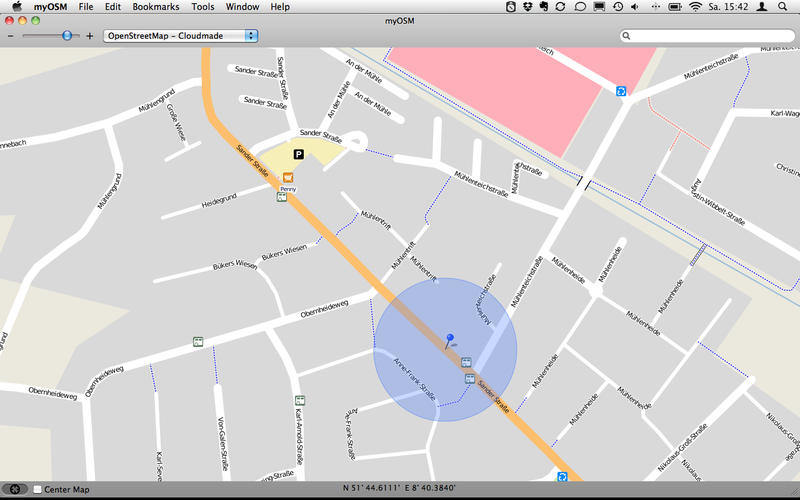Click the Nikolaus-Groß-Straße street label
The image size is (800, 500).
[683, 448]
